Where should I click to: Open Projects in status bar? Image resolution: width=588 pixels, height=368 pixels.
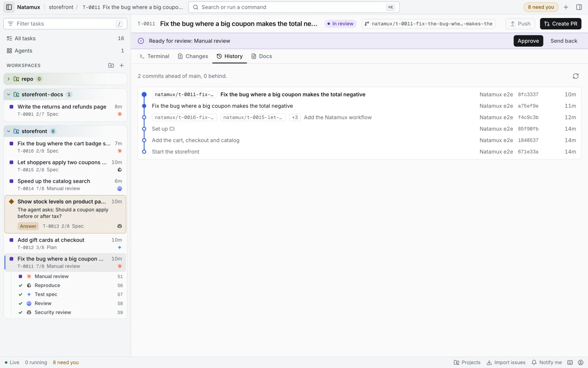click(467, 362)
